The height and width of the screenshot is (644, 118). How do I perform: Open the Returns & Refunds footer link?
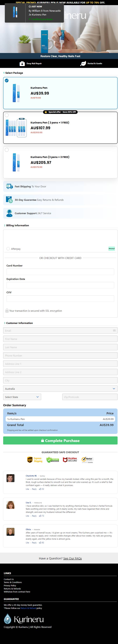12,589
